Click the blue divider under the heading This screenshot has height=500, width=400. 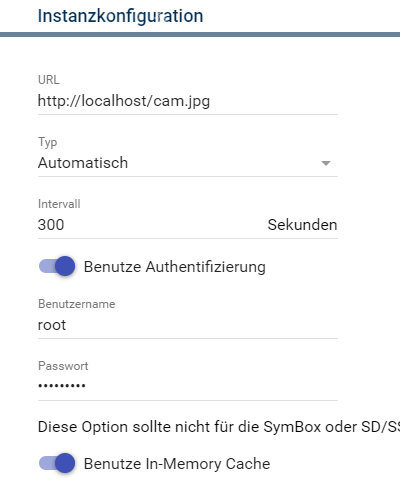pyautogui.click(x=200, y=35)
